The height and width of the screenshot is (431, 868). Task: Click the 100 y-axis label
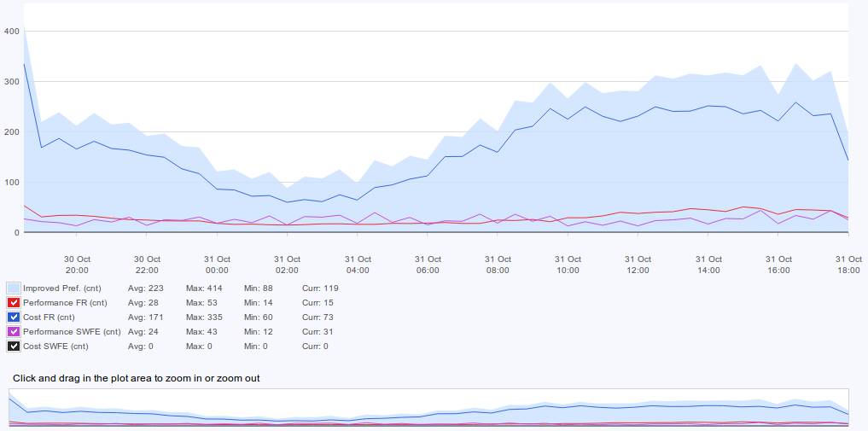point(14,182)
